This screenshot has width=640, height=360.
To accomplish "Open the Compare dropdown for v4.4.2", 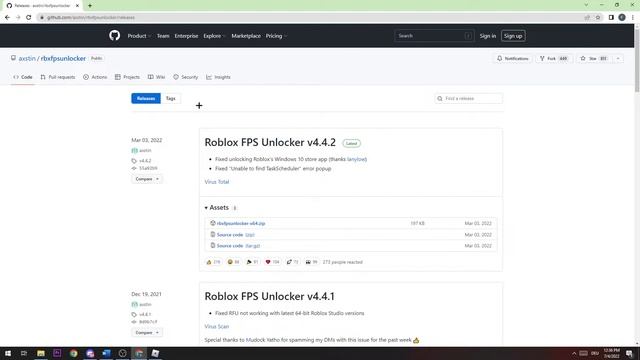I will tap(147, 179).
